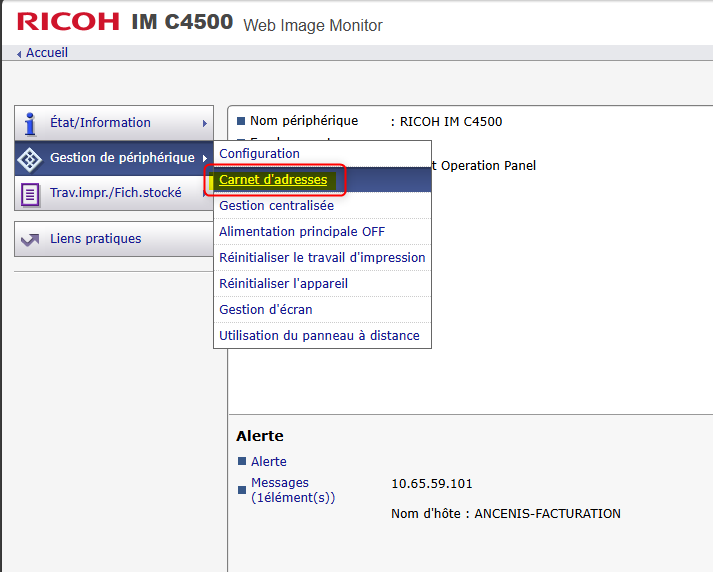Click the Alerte section heading
The image size is (713, 572).
tap(260, 436)
